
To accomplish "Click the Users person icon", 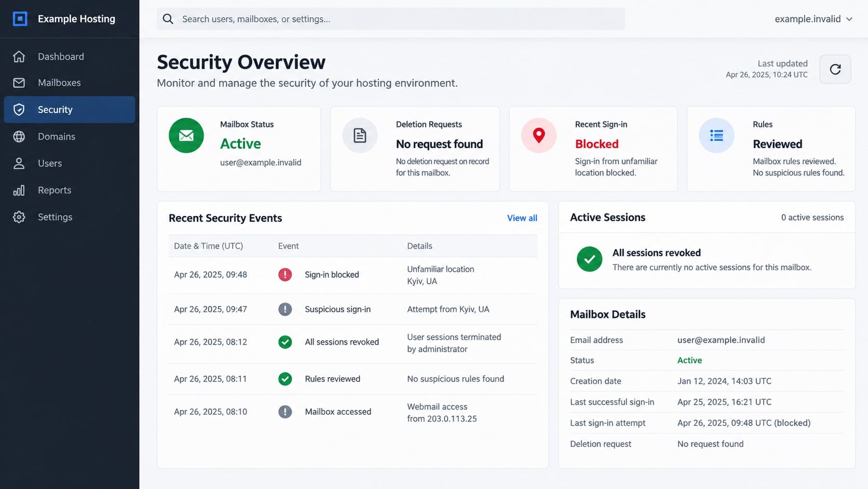I will 19,163.
